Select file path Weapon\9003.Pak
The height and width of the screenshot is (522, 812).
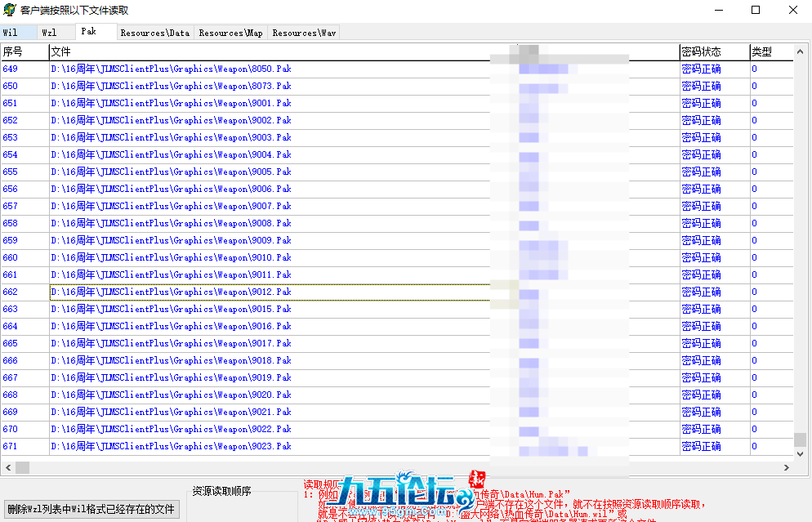(171, 137)
